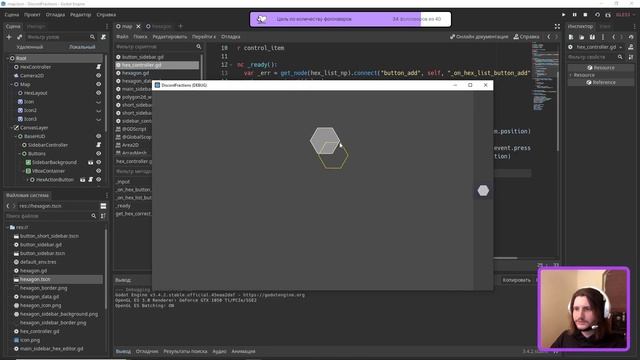Viewport: 640px width, 360px height.
Task: Click the Play project button
Action: point(564,15)
